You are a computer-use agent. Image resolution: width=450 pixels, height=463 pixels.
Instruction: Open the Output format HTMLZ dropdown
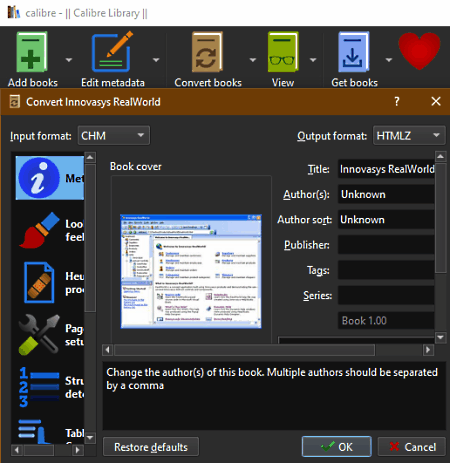point(409,136)
